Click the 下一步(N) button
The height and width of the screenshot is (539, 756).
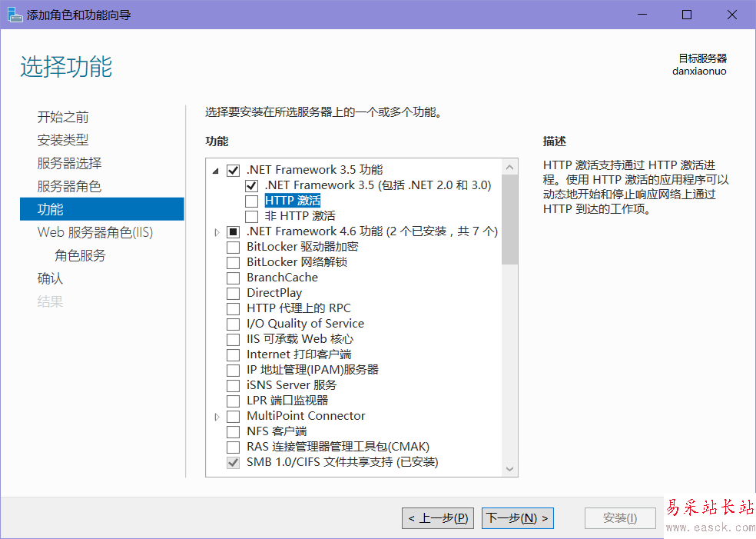[518, 518]
